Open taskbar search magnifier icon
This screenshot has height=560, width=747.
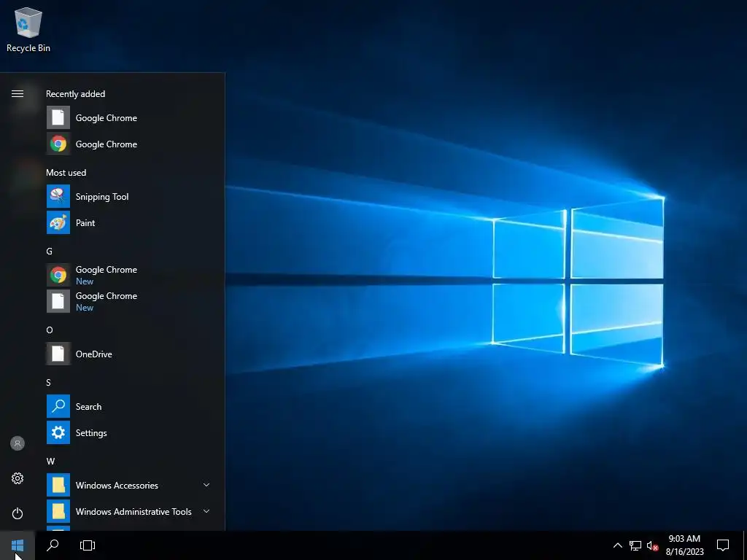53,545
